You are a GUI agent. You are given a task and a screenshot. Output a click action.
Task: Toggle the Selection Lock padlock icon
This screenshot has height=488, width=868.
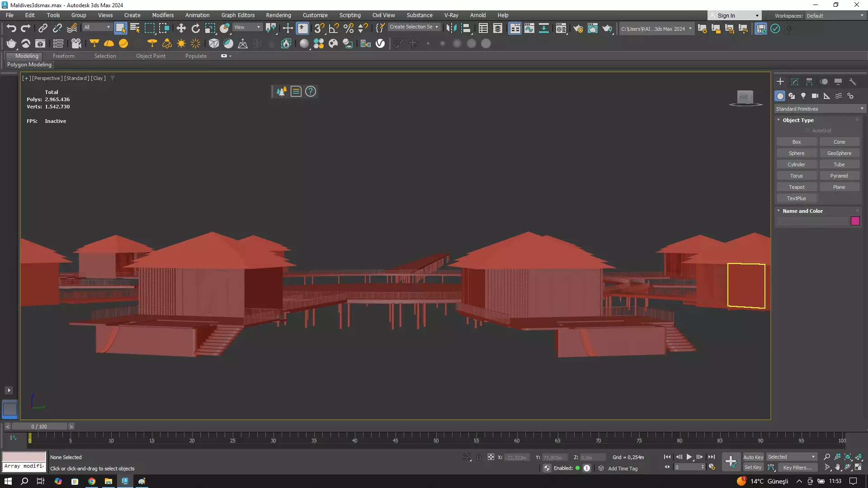(x=479, y=457)
